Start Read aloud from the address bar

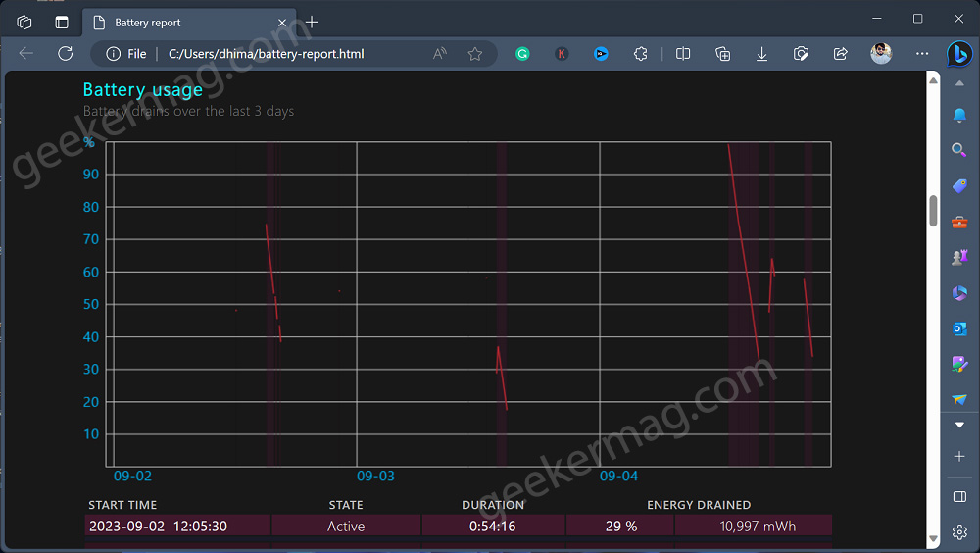(439, 54)
